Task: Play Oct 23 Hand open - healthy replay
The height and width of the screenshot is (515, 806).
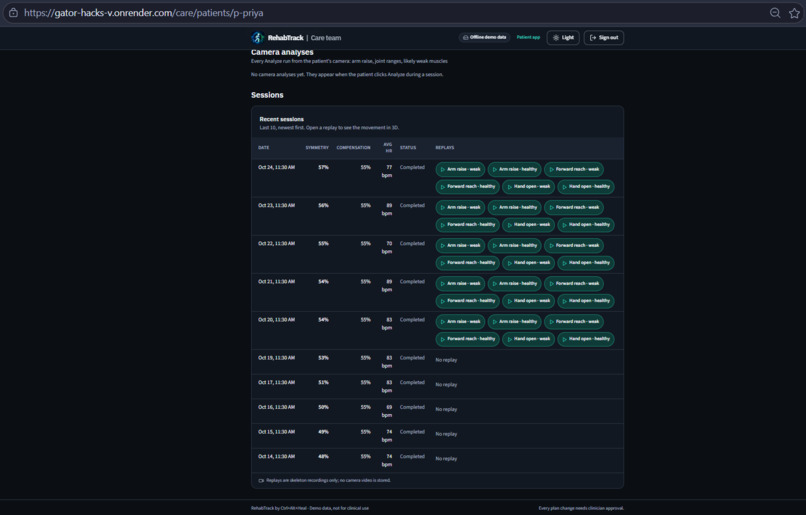Action: [x=585, y=225]
